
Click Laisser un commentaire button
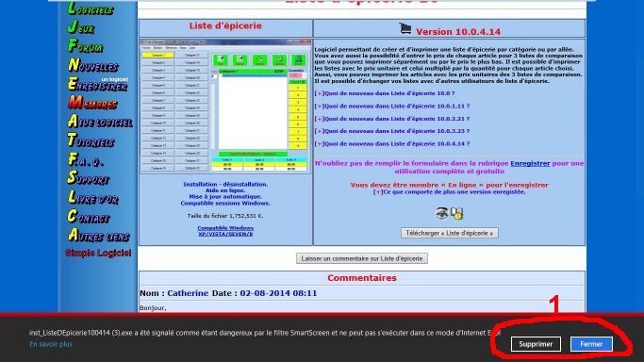click(x=362, y=258)
